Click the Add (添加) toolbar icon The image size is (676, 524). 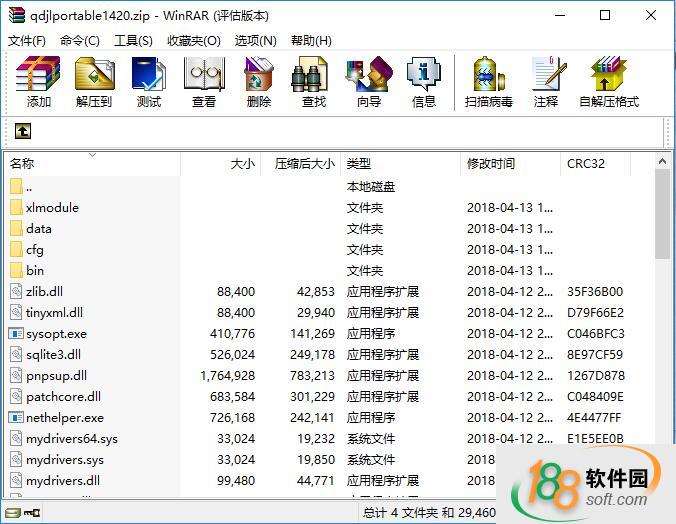pyautogui.click(x=39, y=81)
